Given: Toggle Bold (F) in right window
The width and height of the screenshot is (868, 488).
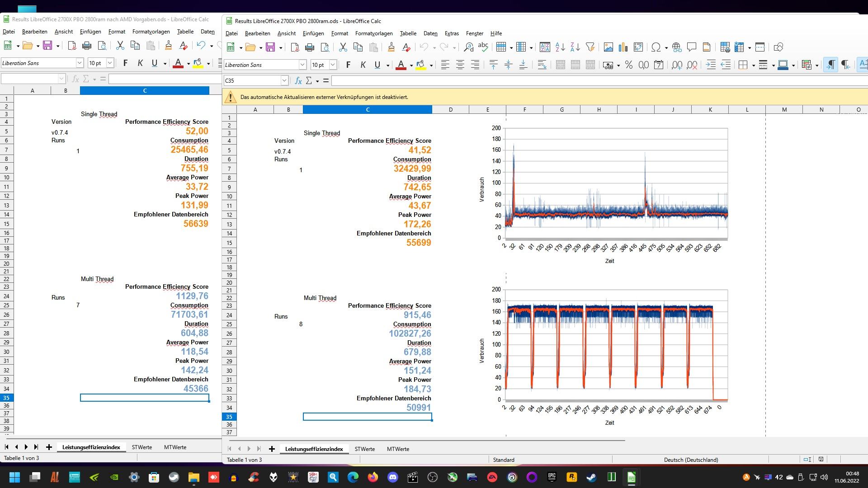Looking at the screenshot, I should [348, 65].
